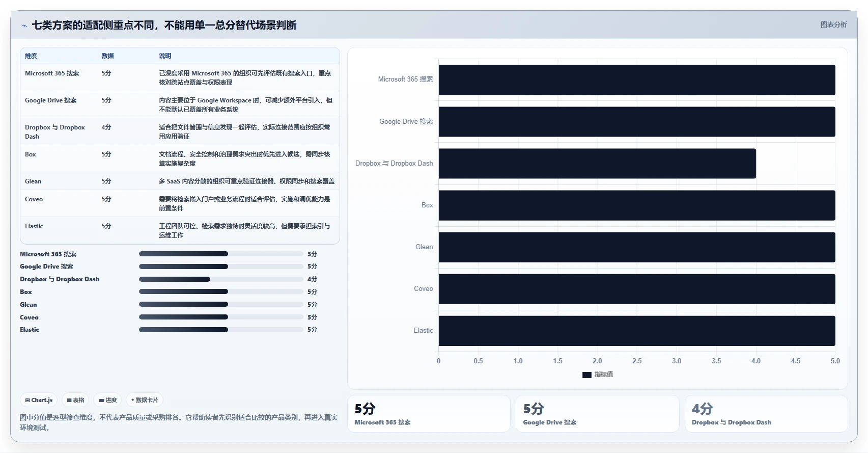The height and width of the screenshot is (453, 868).
Task: Click the Coveo chart bar
Action: point(637,289)
